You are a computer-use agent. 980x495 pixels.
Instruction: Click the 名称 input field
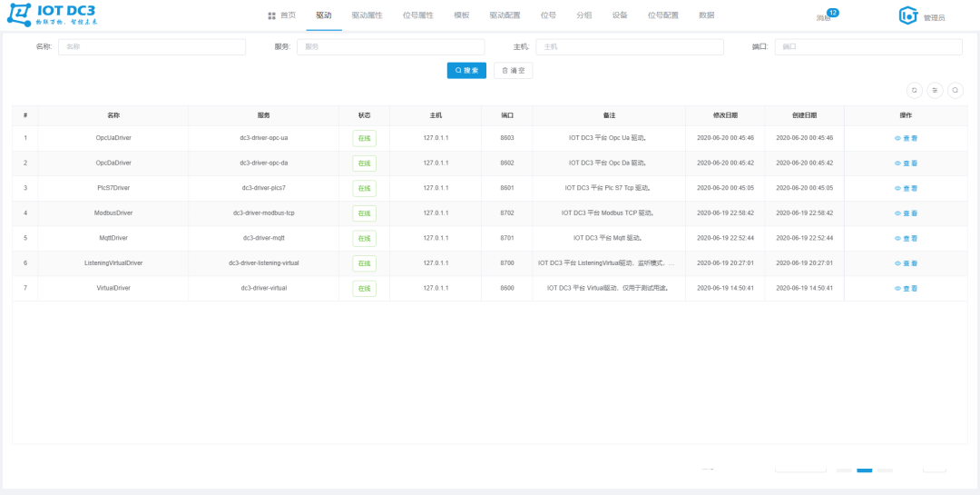pyautogui.click(x=152, y=46)
